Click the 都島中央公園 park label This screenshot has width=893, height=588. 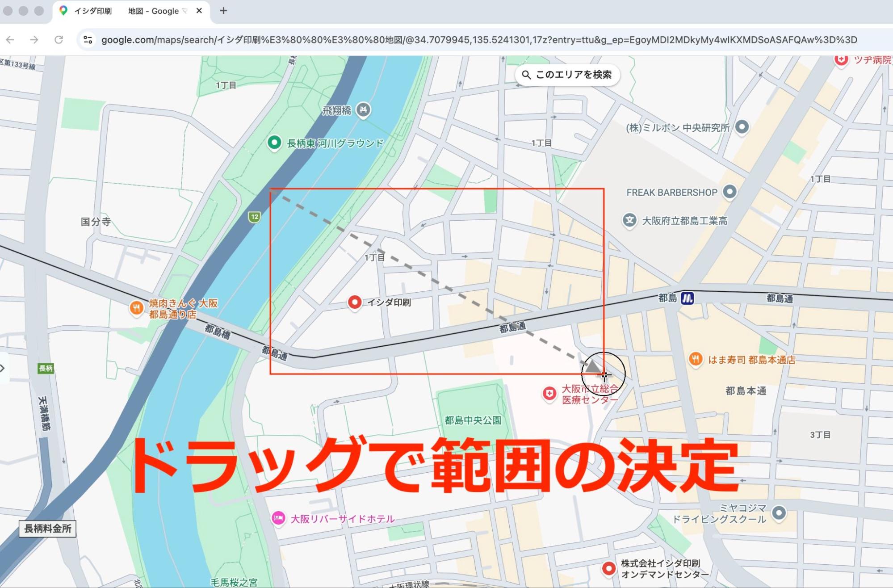click(473, 420)
